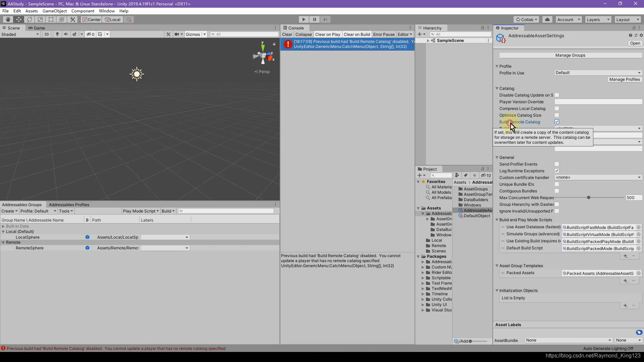Viewport: 644px width, 362px height.
Task: Click the asset labels blue tag icon
Action: [639, 332]
